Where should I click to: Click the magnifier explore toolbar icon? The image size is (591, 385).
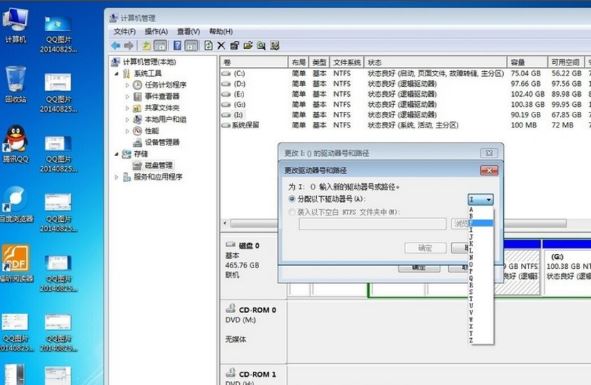(x=261, y=46)
